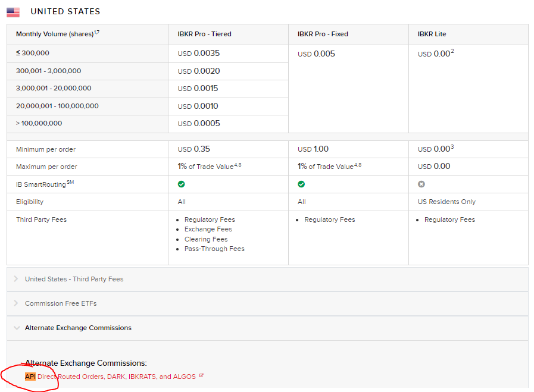Screen dimensions: 534x392
Task: Click the USD 0.0005 tiered rate
Action: (x=199, y=124)
